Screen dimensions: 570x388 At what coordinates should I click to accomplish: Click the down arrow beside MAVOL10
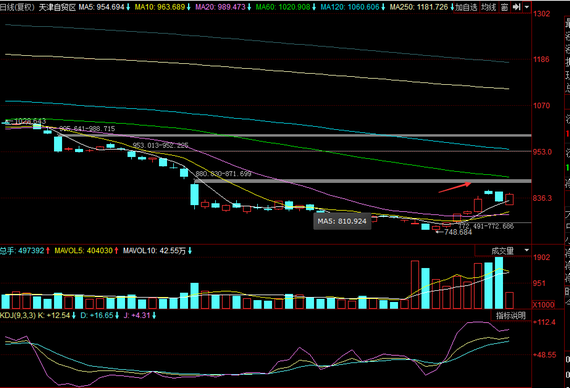[190, 251]
